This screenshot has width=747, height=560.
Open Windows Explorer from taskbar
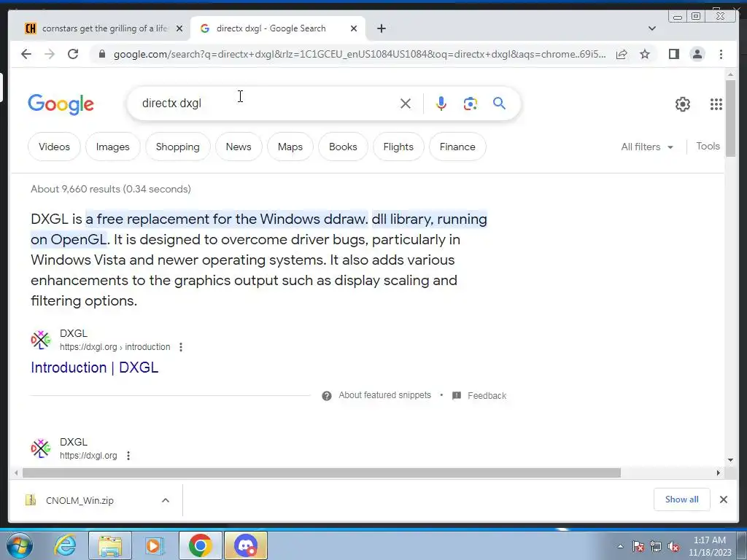111,545
